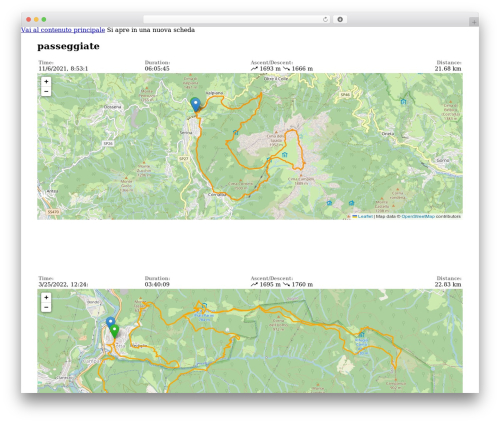Zoom in on the second hike map
This screenshot has width=500, height=423.
click(46, 297)
